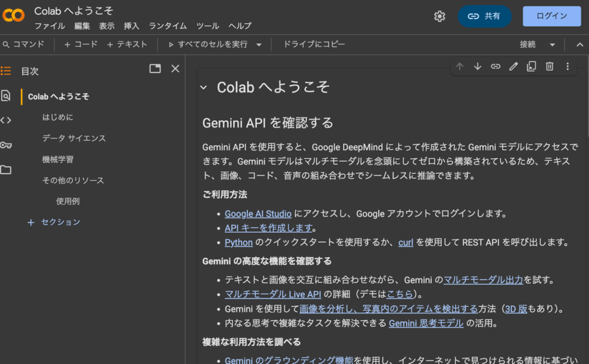Select 使用例 in table of contents
The height and width of the screenshot is (364, 589).
point(68,201)
